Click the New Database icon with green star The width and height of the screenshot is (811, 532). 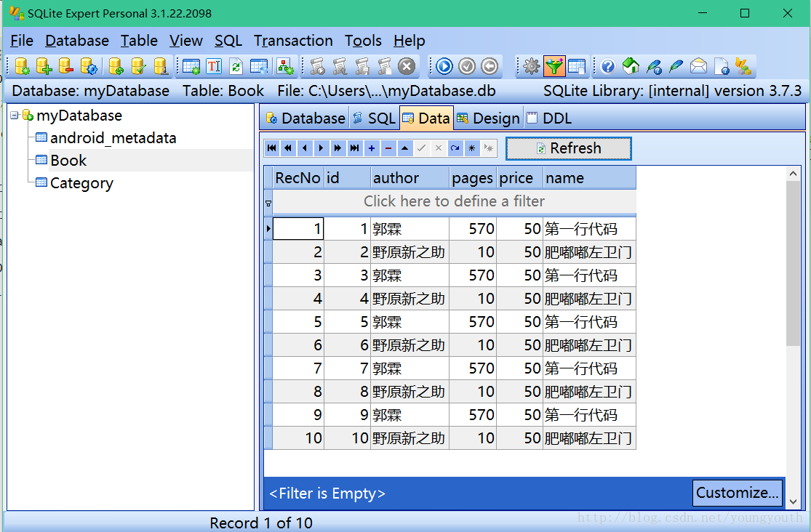coord(22,66)
